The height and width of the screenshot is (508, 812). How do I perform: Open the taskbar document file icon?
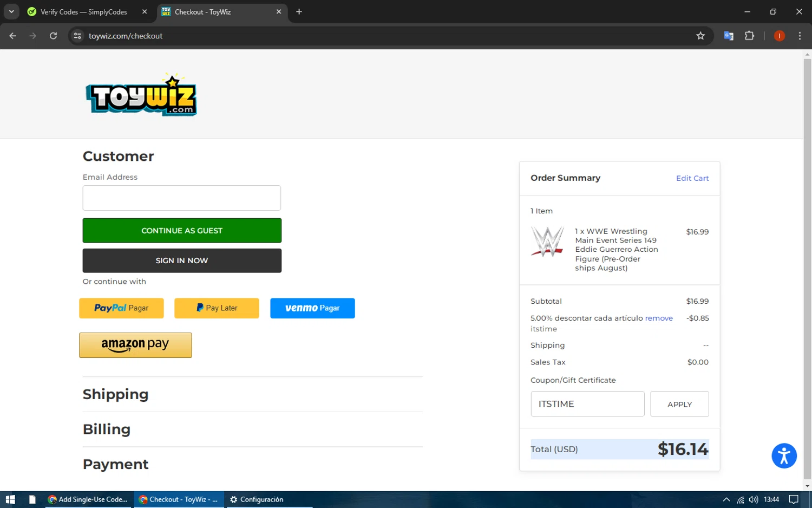click(x=32, y=499)
